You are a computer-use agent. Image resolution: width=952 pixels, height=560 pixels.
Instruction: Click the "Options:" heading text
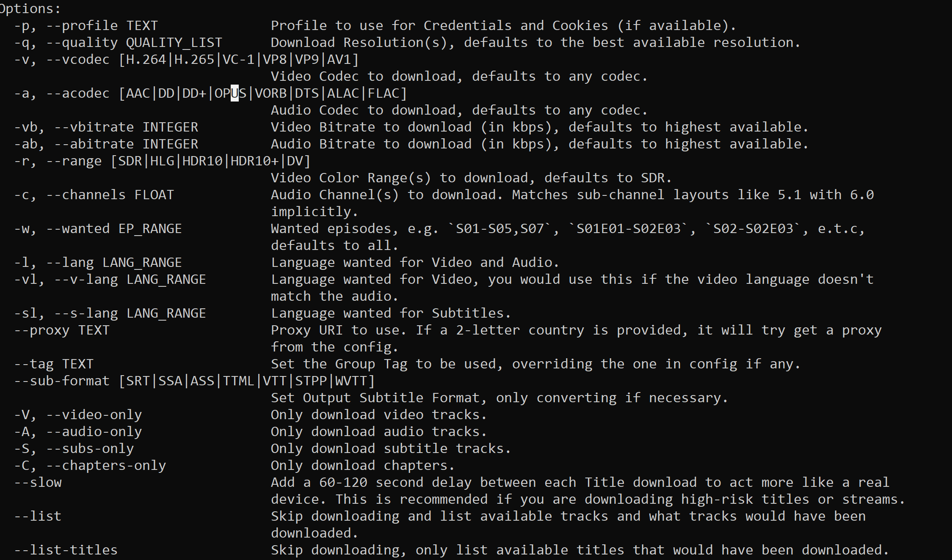point(30,8)
